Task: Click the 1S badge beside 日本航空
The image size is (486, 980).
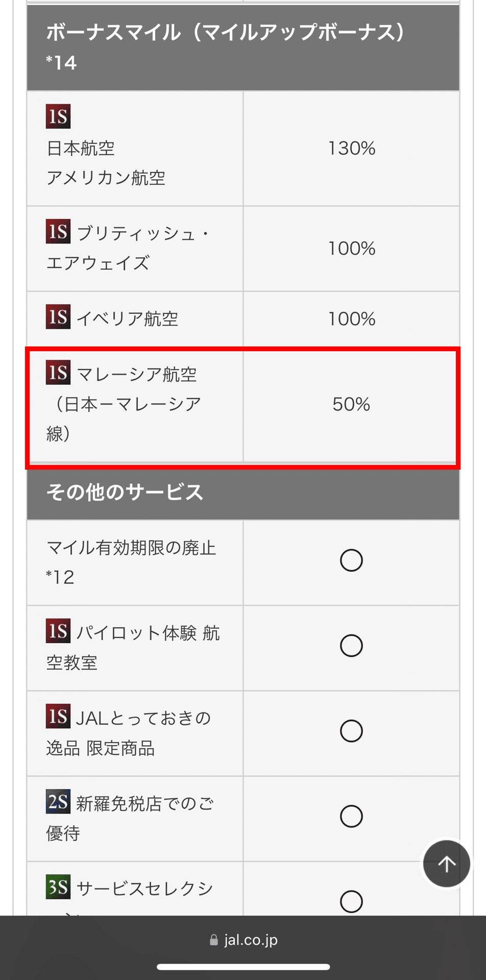Action: (x=58, y=116)
